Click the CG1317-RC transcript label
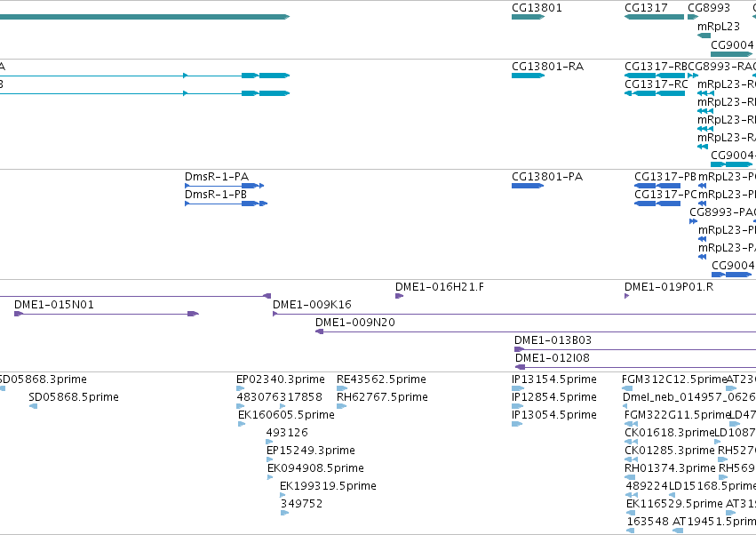This screenshot has width=756, height=535. click(657, 84)
